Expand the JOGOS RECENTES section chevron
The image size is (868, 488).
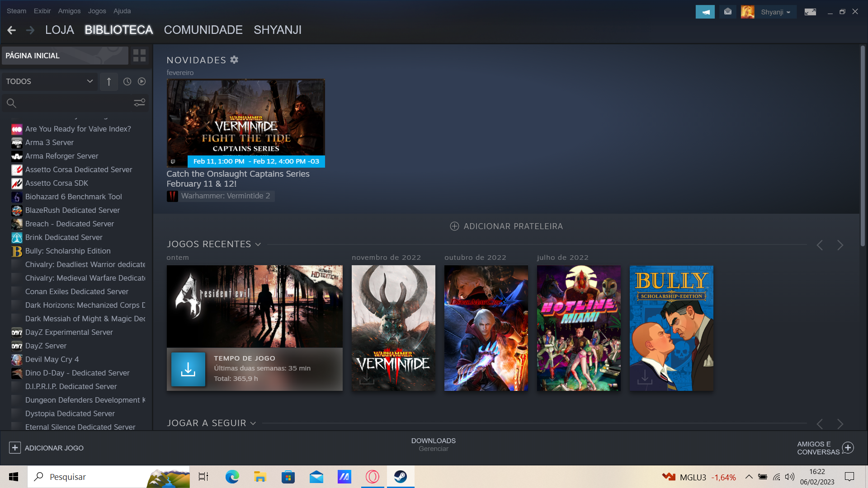pyautogui.click(x=259, y=244)
